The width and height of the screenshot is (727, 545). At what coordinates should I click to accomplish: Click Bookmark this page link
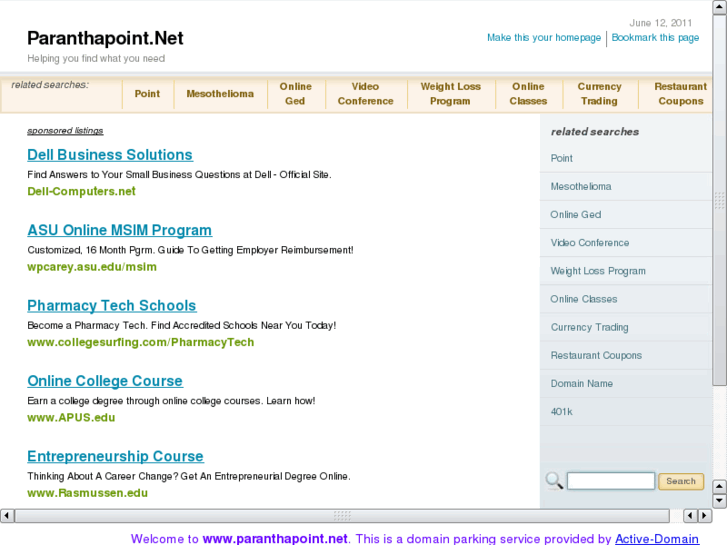coord(655,38)
